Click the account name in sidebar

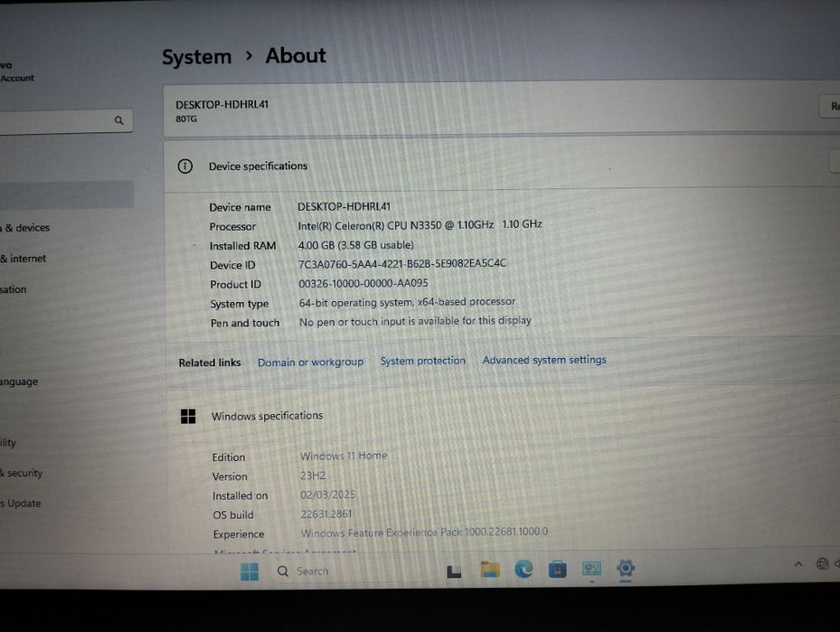tap(6, 65)
